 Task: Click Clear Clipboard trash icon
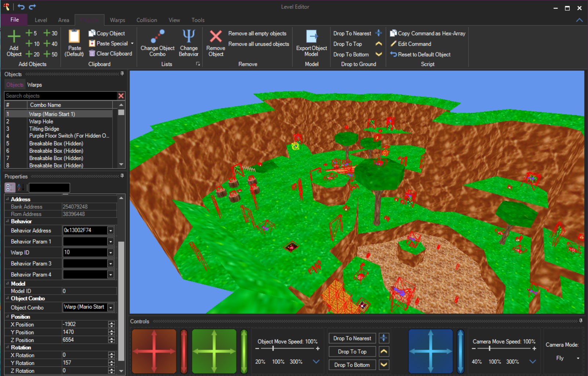pos(92,54)
